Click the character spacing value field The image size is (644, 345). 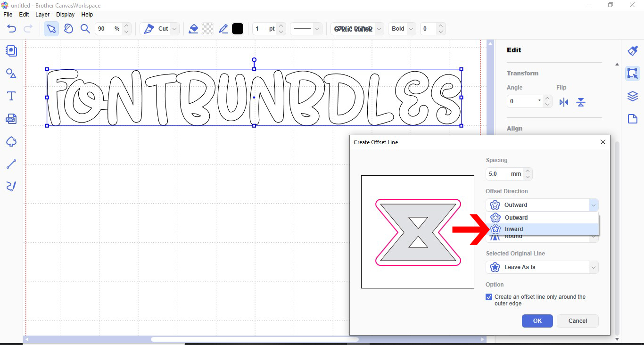tap(428, 29)
